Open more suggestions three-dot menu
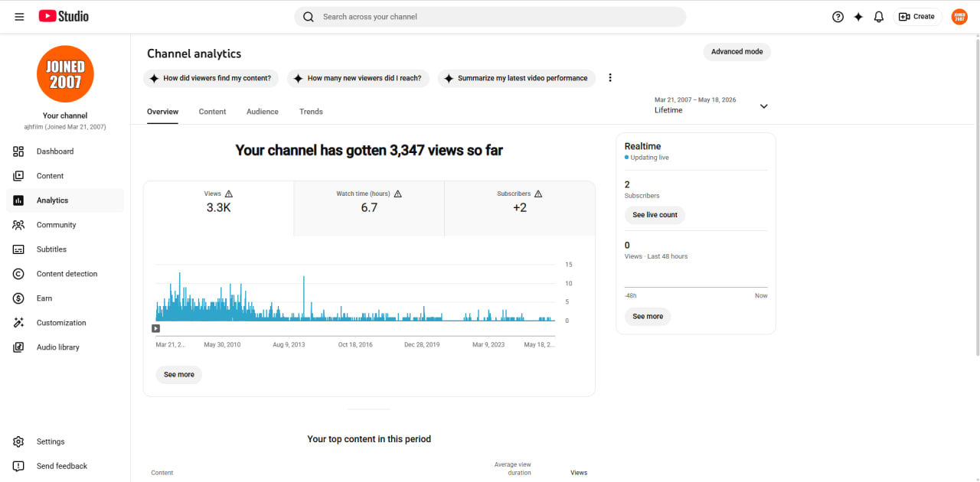This screenshot has height=482, width=980. pyautogui.click(x=610, y=78)
